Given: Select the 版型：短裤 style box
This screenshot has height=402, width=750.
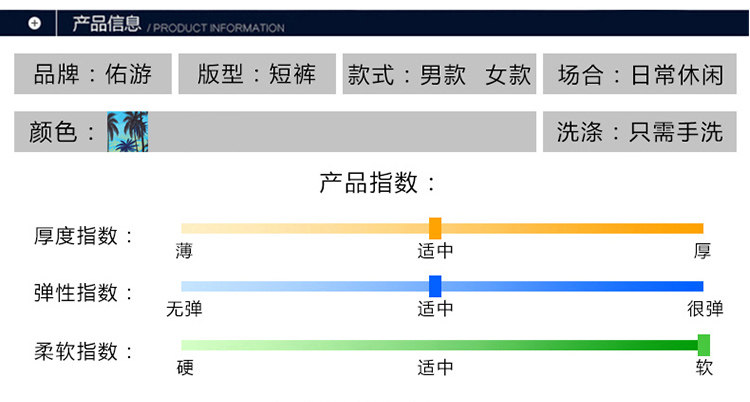Looking at the screenshot, I should pos(257,75).
